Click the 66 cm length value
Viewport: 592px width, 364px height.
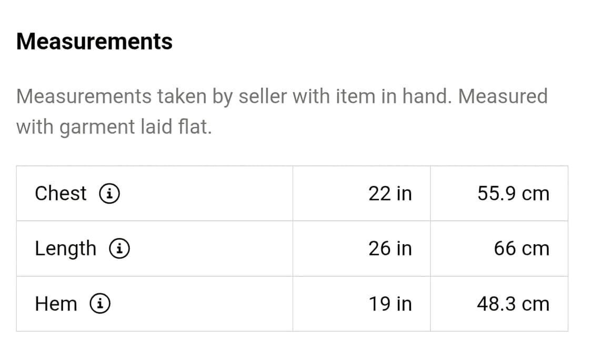click(x=521, y=249)
